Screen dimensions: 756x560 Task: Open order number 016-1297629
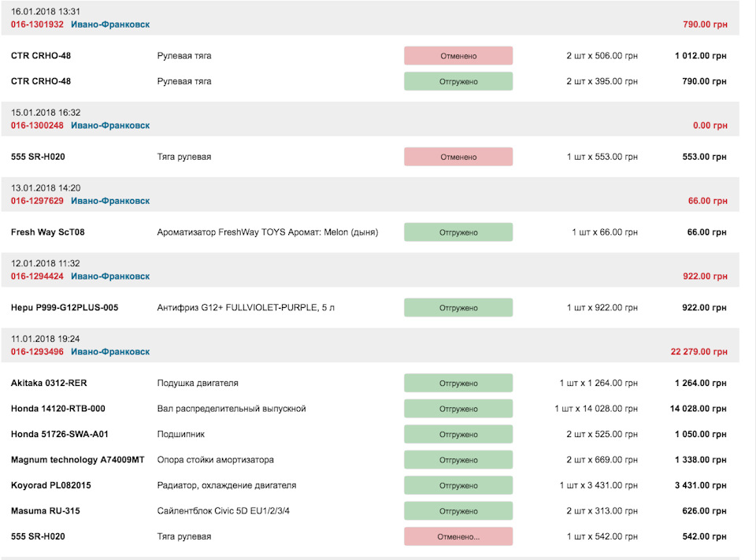click(37, 201)
